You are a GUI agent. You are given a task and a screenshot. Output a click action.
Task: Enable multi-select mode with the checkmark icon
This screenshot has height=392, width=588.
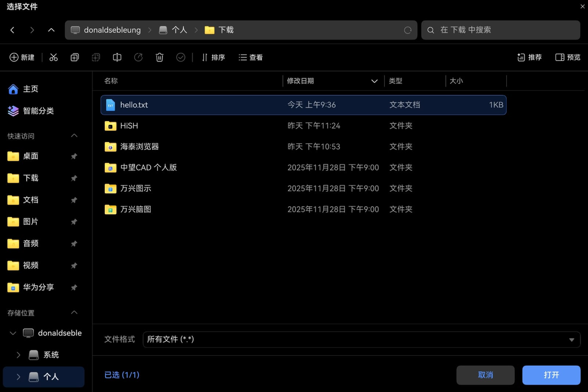(181, 57)
